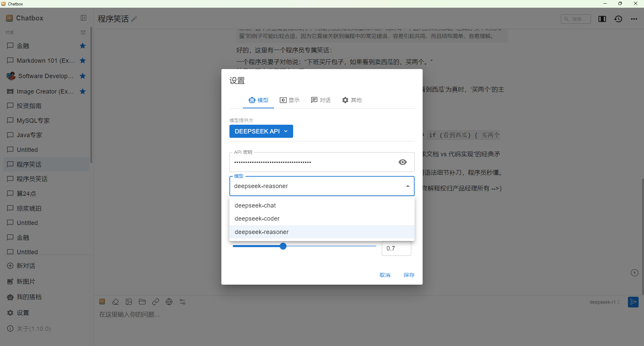This screenshot has width=644, height=346.
Task: Switch to the 模型 settings tab
Action: point(258,100)
